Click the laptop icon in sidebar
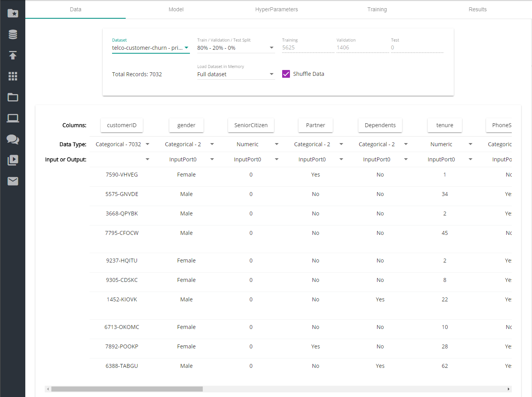This screenshot has height=397, width=532. (13, 118)
